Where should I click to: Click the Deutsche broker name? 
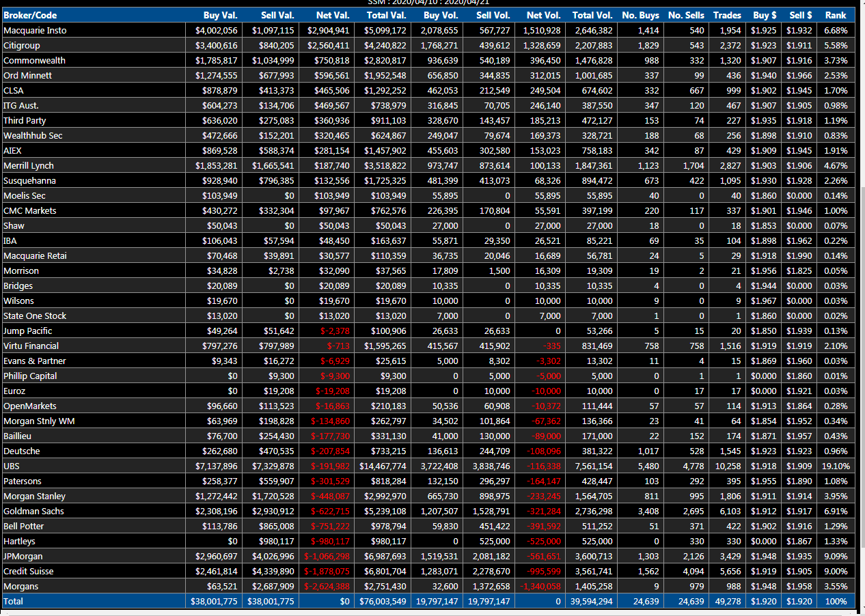(22, 451)
